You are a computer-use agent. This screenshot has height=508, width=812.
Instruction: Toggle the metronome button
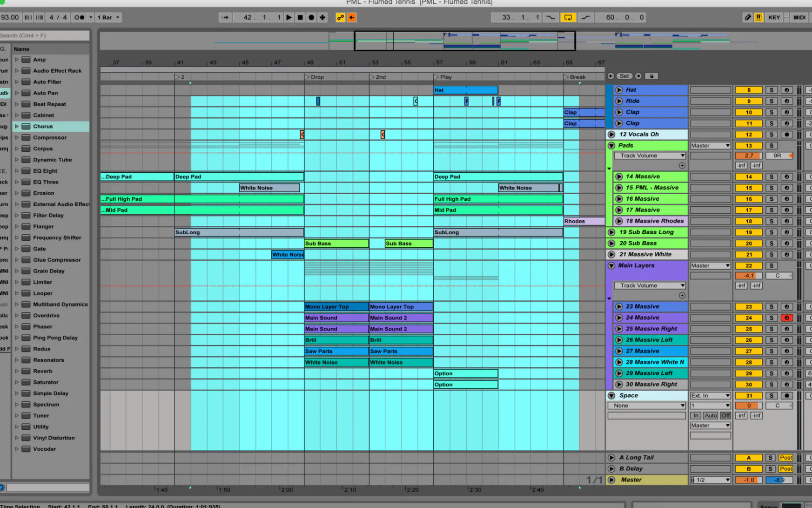tap(80, 17)
